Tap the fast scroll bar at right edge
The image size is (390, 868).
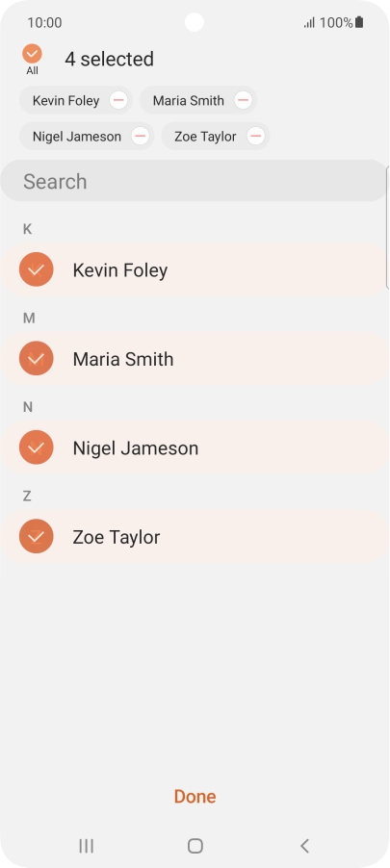click(x=387, y=227)
